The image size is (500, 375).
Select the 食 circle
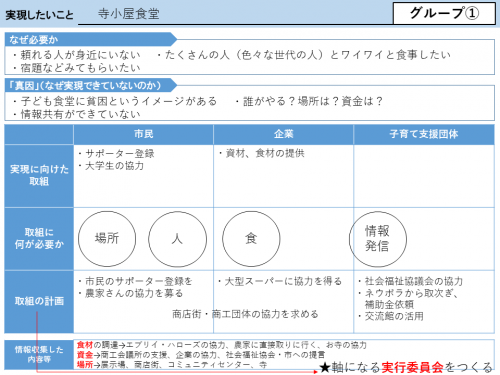(x=251, y=239)
